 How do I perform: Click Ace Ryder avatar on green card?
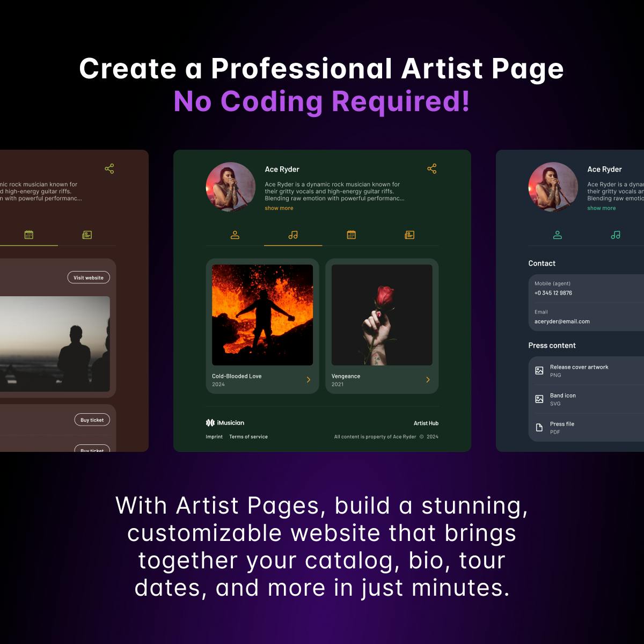tap(231, 187)
